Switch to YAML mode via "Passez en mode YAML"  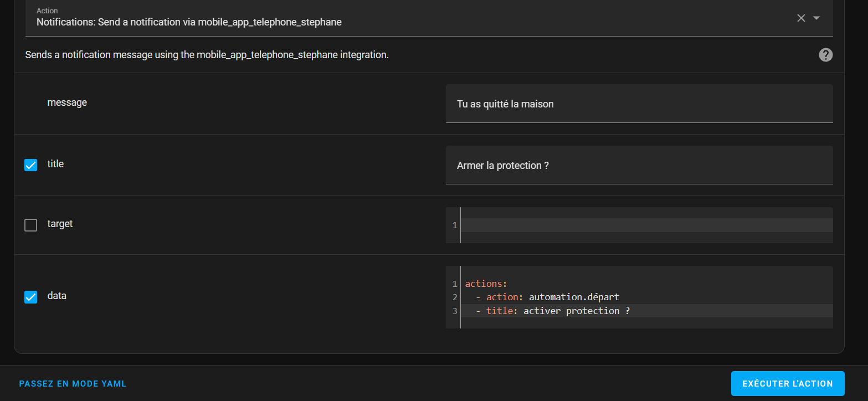pos(73,384)
